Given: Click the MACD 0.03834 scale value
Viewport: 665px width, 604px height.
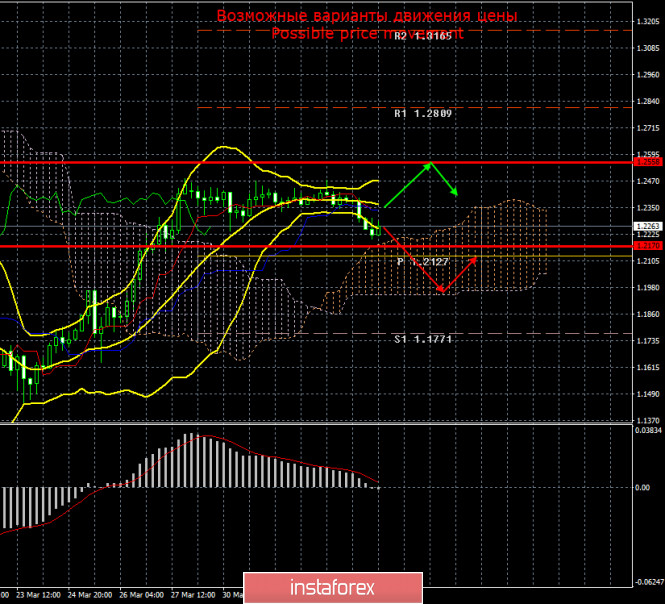Looking at the screenshot, I should 648,430.
